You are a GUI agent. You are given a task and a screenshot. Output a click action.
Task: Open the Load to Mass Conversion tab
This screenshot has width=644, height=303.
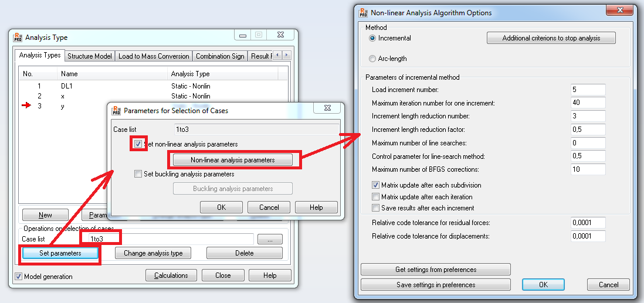click(154, 56)
